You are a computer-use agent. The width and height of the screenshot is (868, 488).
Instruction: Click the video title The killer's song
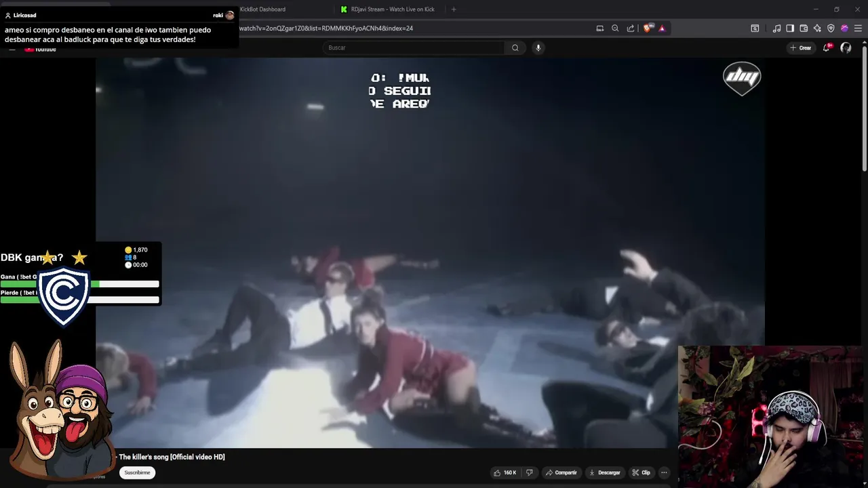tap(172, 457)
